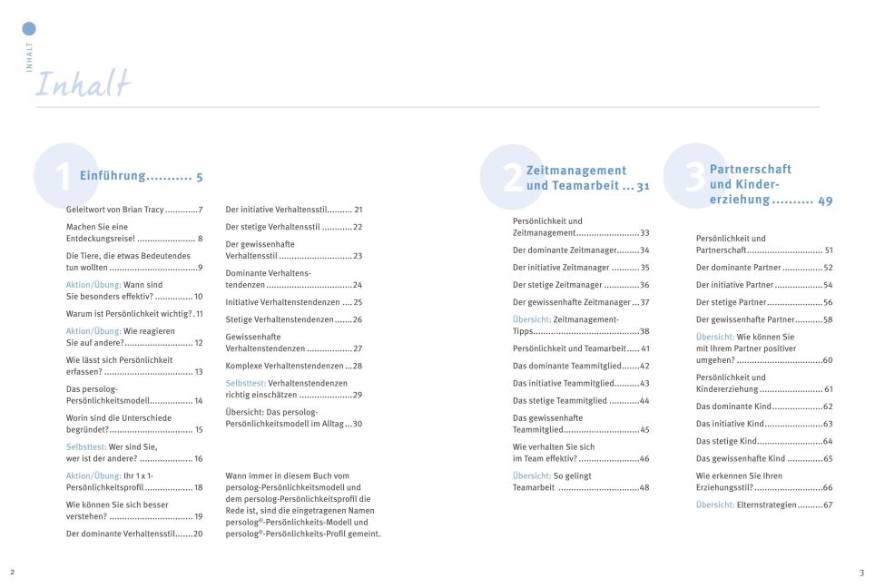Open the Partnerschaft und Kindererziehung heading
This screenshot has width=875, height=588.
(x=771, y=184)
